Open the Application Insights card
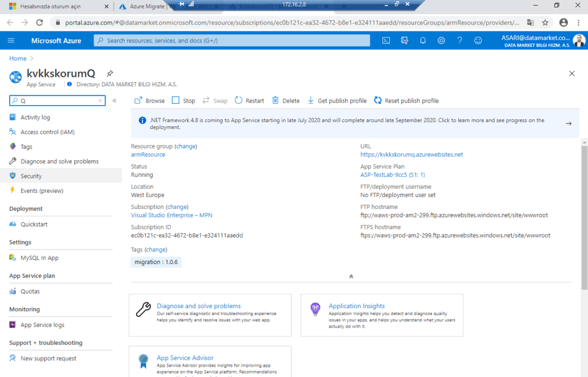This screenshot has height=377, width=588. [x=382, y=315]
